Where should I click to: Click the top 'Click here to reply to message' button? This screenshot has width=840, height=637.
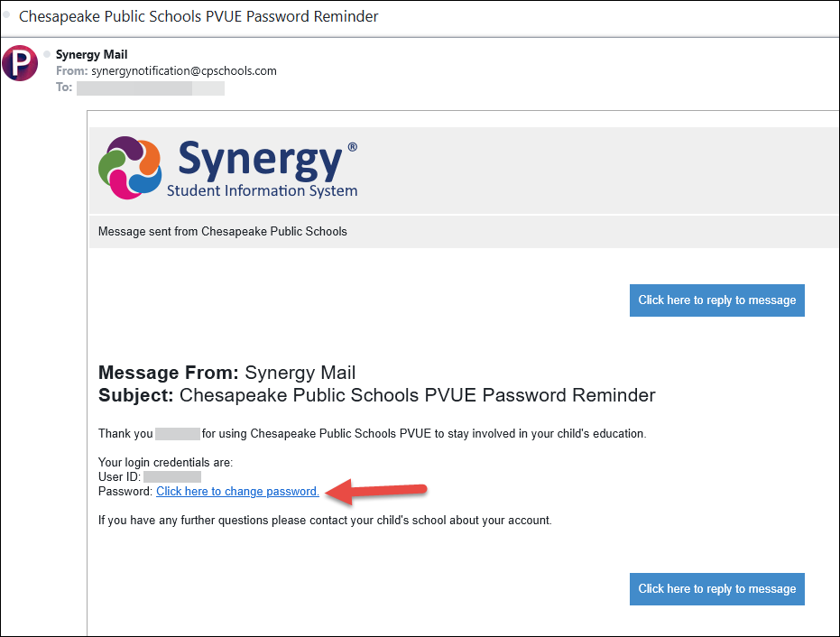pos(716,300)
